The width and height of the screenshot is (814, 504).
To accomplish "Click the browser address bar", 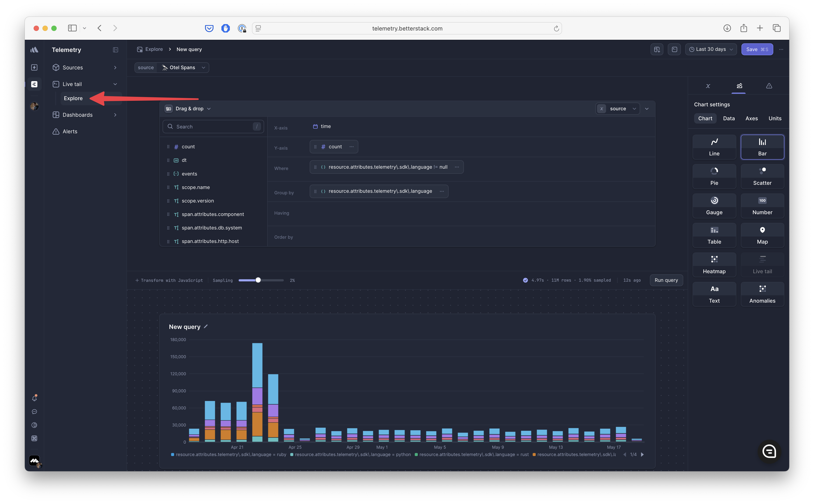I will tap(407, 28).
